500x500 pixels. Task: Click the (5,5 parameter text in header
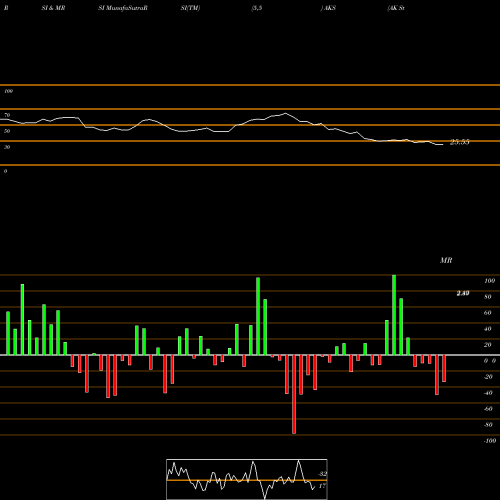[x=257, y=8]
